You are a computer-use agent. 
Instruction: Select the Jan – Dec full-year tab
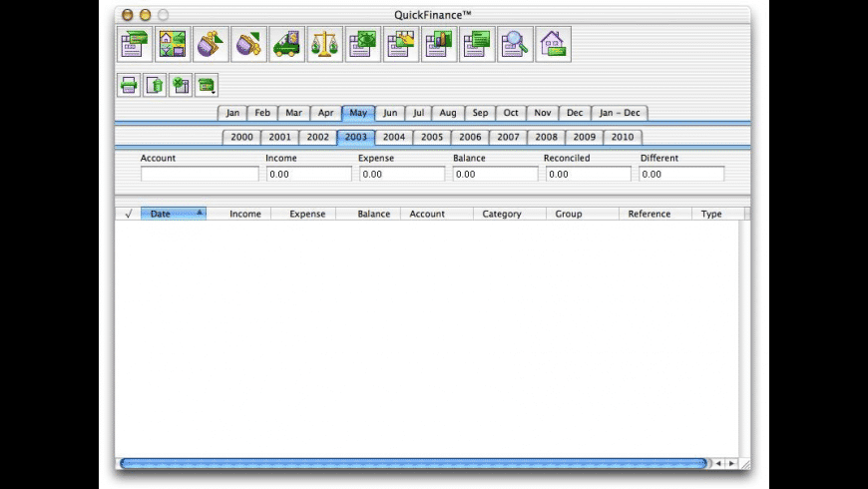619,113
